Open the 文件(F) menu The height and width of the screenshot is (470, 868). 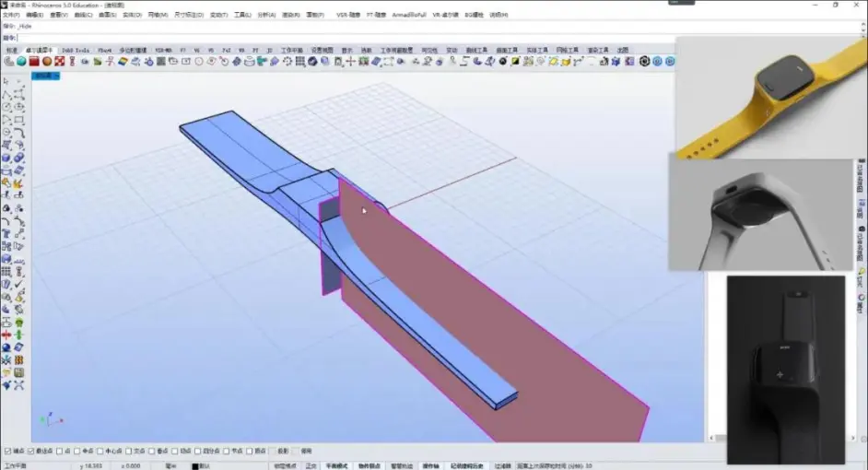tap(11, 15)
